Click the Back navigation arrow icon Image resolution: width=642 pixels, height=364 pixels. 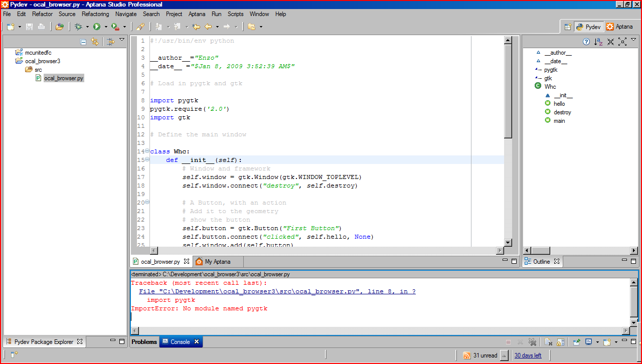pos(208,27)
